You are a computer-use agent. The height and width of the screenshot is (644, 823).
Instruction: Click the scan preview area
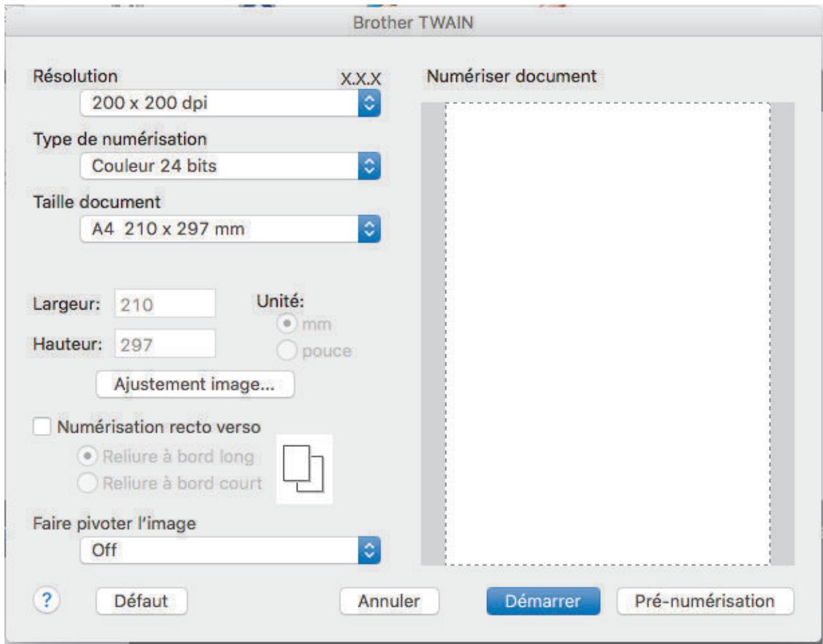[x=608, y=334]
